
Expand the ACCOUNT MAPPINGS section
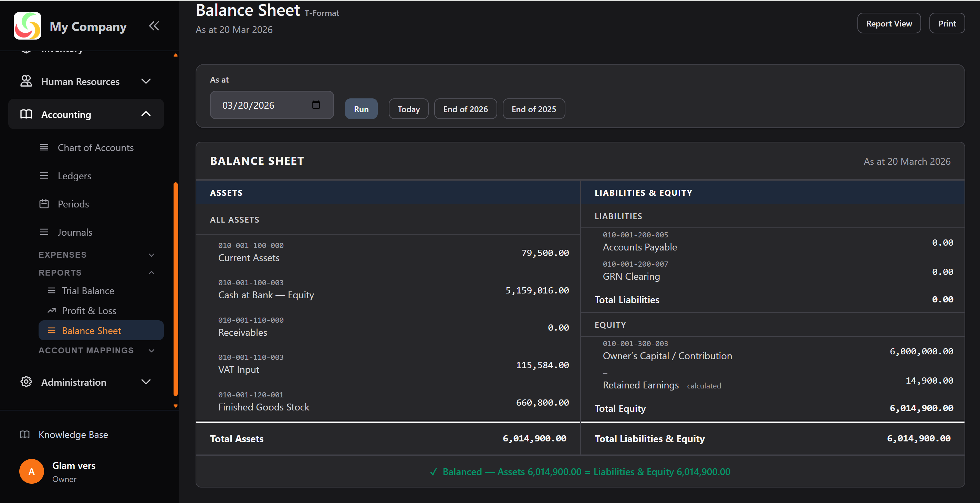(152, 350)
